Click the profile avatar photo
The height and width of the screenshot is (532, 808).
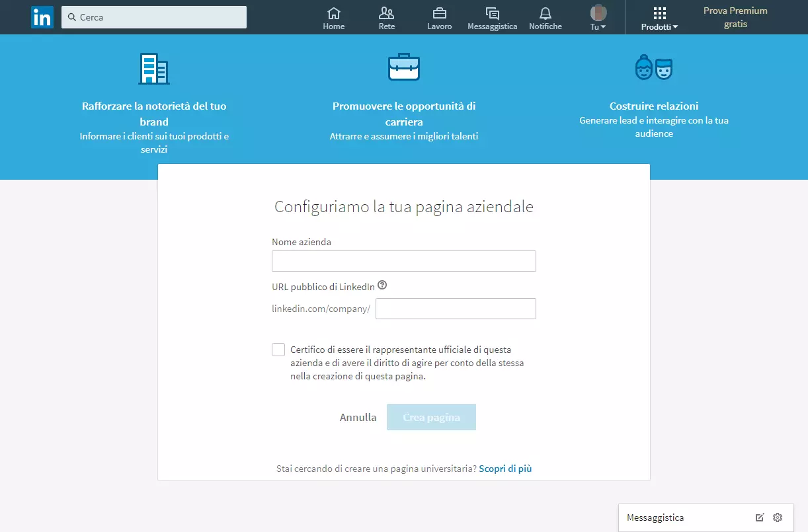click(598, 13)
